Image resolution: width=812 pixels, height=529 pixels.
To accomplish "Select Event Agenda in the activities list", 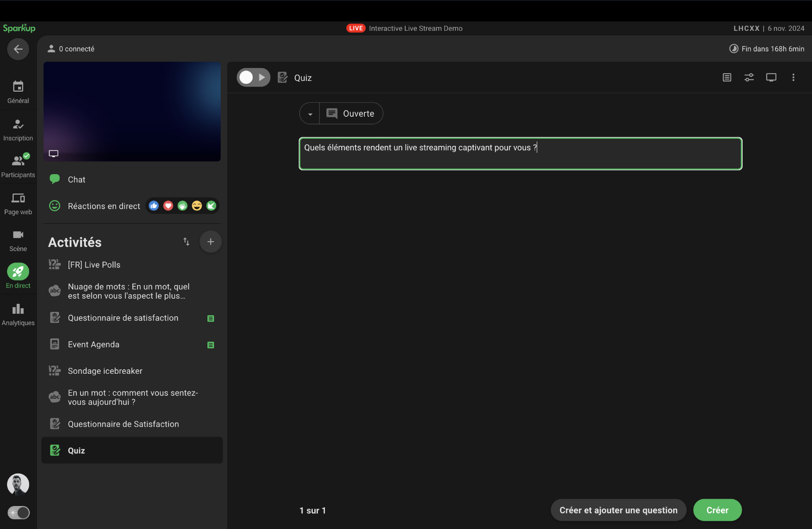I will 94,345.
